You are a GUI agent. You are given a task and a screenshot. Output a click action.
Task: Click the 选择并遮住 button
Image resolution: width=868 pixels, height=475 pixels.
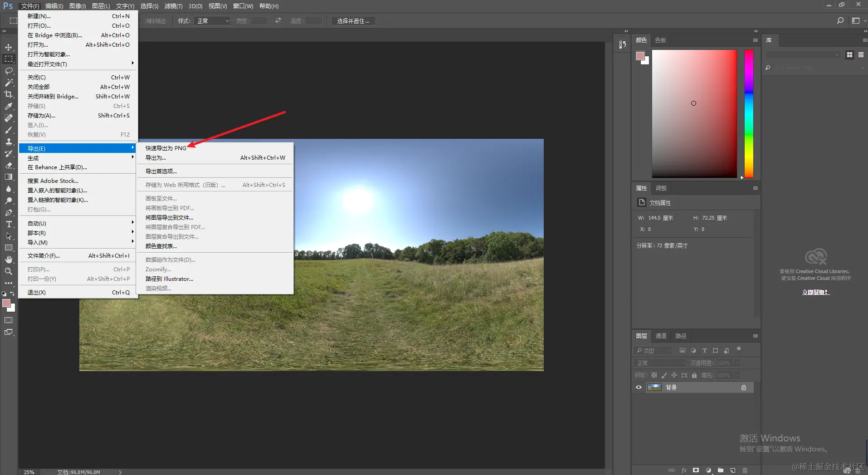353,21
